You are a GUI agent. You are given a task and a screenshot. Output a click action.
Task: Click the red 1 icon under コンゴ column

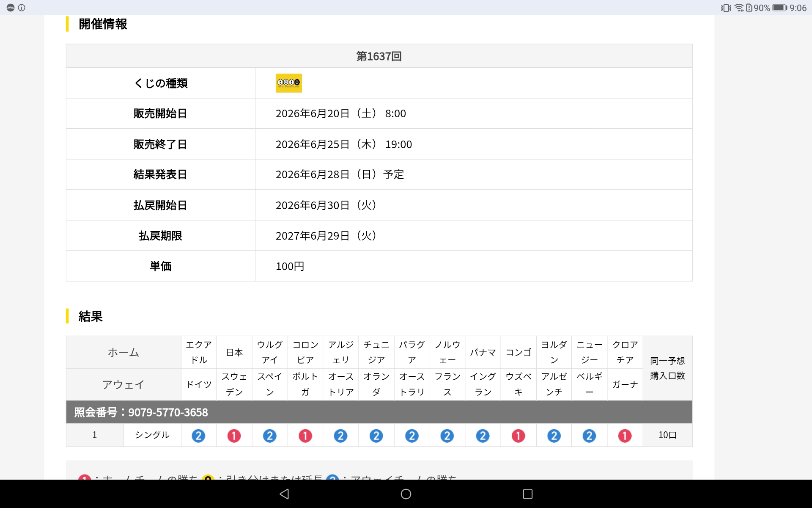(x=518, y=436)
